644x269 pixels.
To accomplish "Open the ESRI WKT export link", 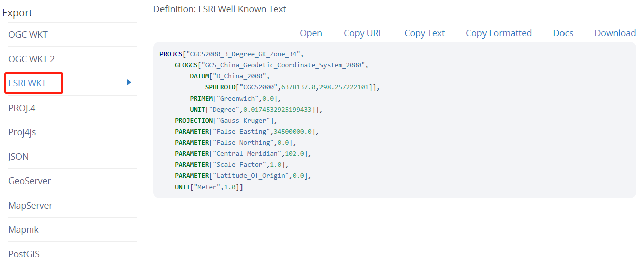I will point(27,83).
